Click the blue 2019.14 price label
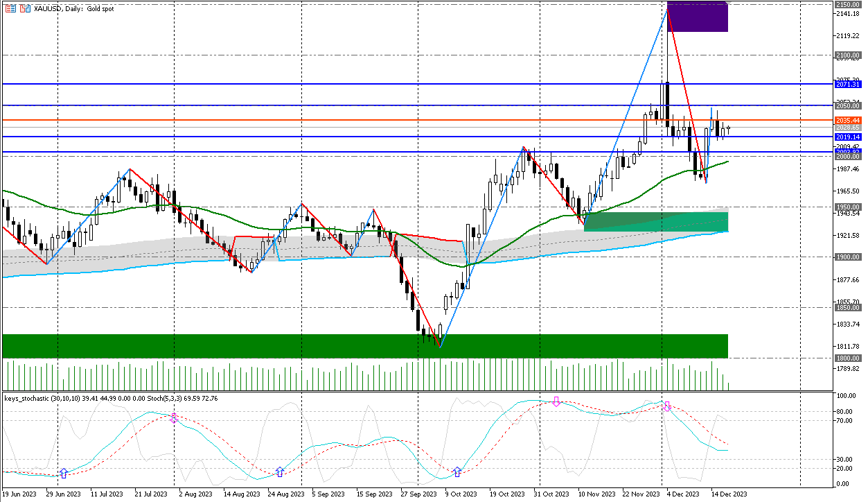Viewport: 868px width, 502px height. click(848, 137)
